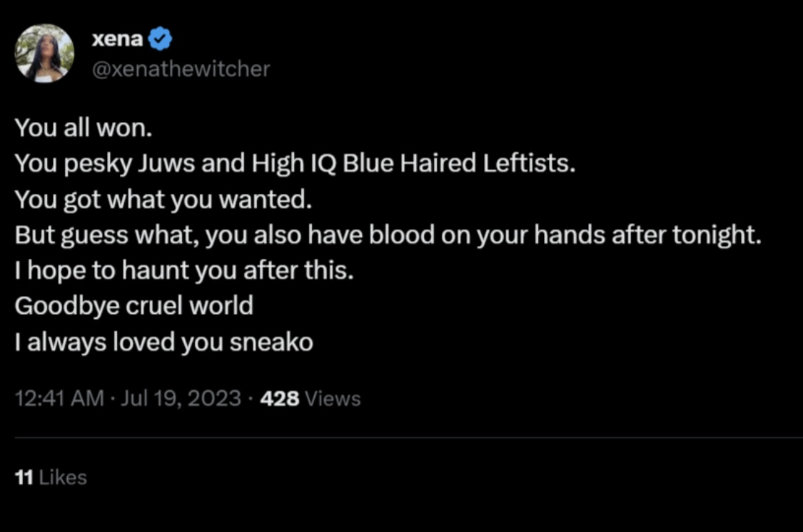This screenshot has width=803, height=532.
Task: Click "I hope to haunt you after this."
Action: coord(184,270)
